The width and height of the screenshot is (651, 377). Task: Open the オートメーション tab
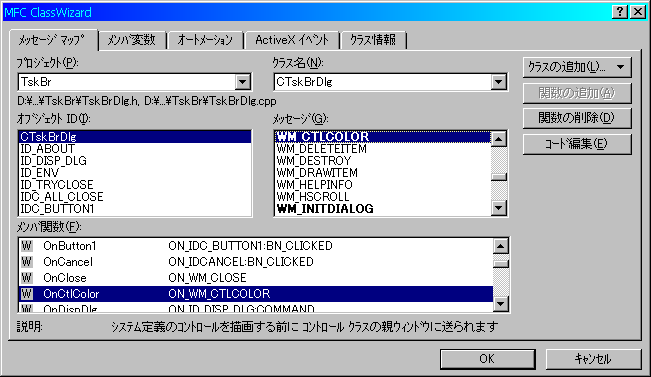(205, 40)
